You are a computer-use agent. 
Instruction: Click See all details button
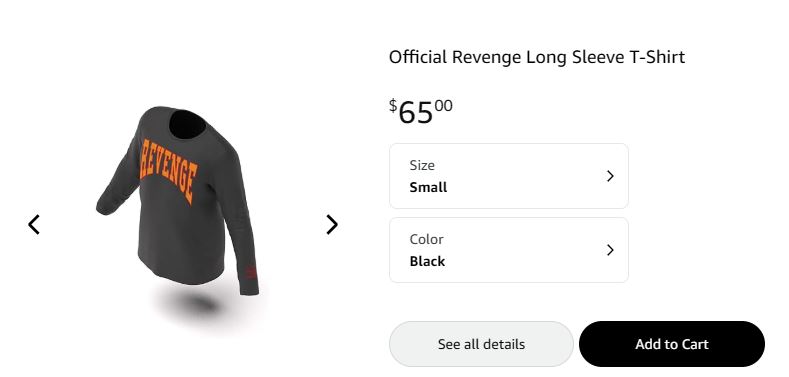[481, 344]
